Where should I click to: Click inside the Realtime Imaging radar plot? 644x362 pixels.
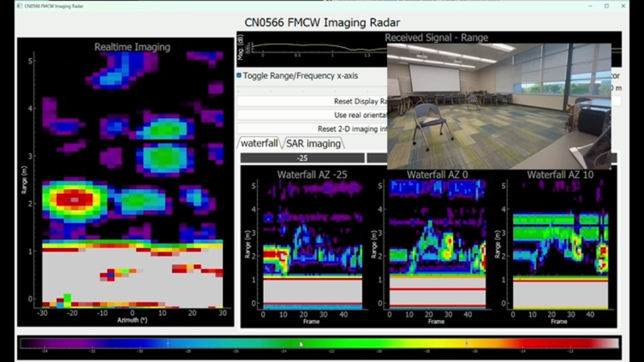132,180
